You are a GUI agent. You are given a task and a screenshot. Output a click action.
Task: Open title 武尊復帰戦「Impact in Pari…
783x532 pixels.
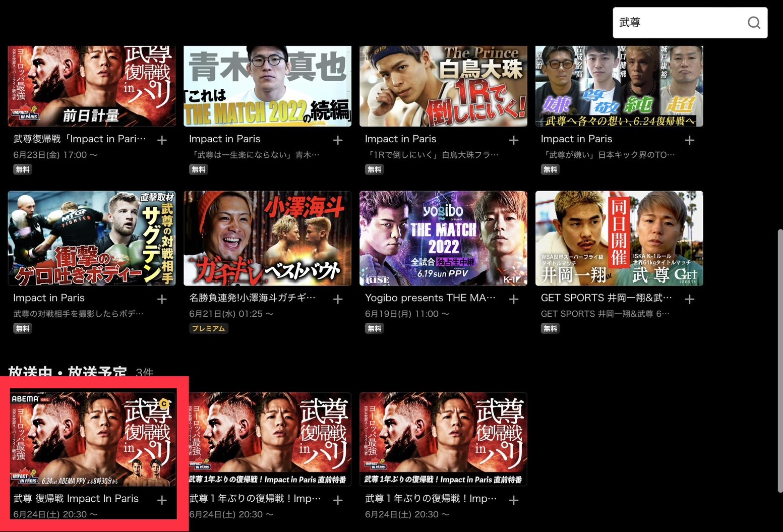click(x=80, y=139)
